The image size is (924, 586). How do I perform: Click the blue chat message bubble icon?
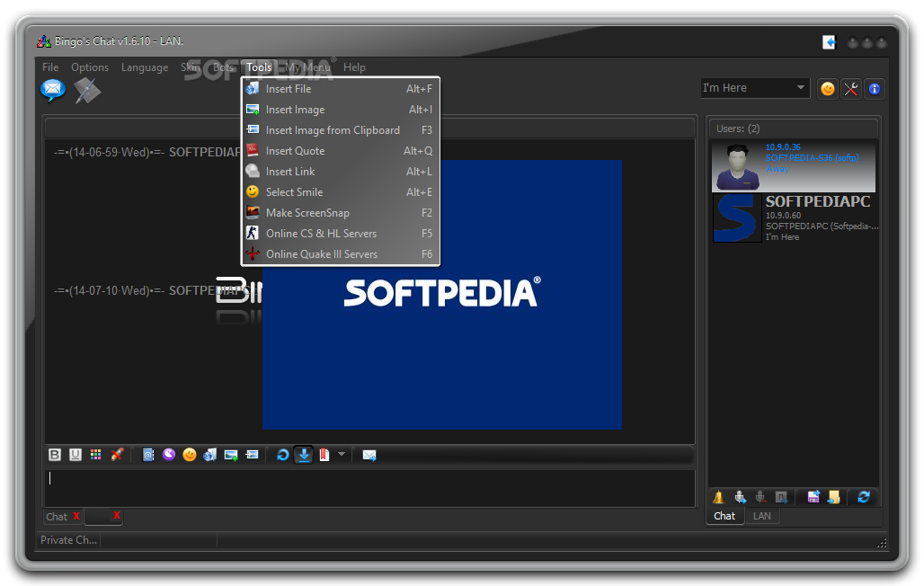click(52, 90)
